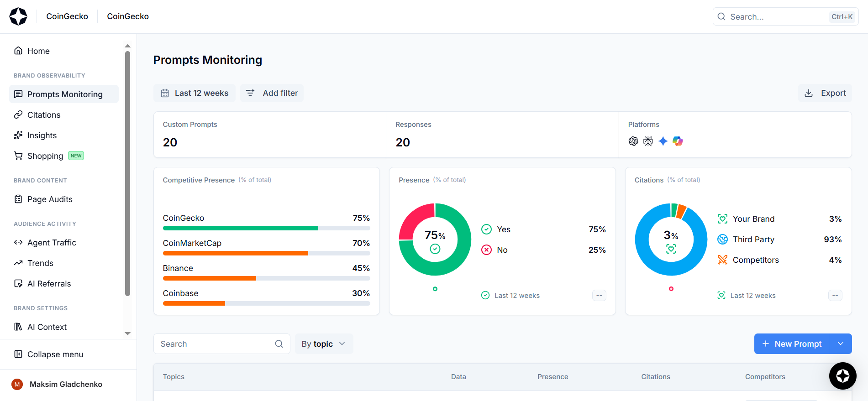Screen dimensions: 868x401
Task: Click the Coinbase presence bar
Action: pos(194,303)
